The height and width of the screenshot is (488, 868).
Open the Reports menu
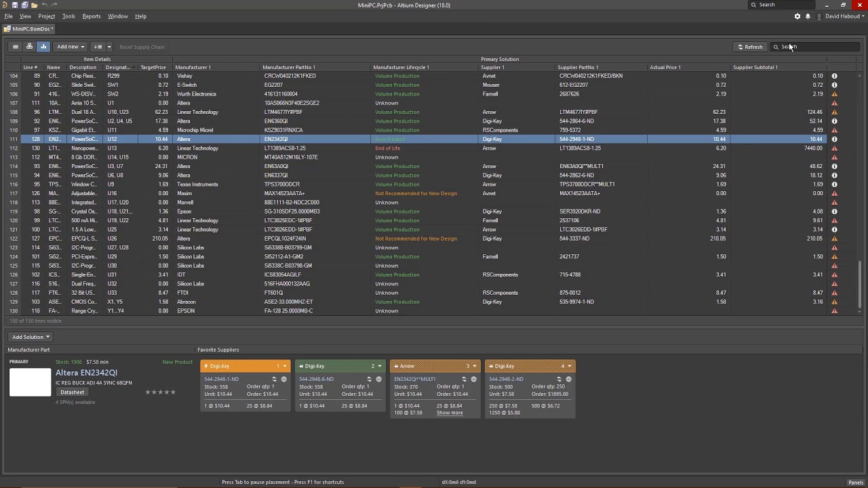(x=92, y=16)
